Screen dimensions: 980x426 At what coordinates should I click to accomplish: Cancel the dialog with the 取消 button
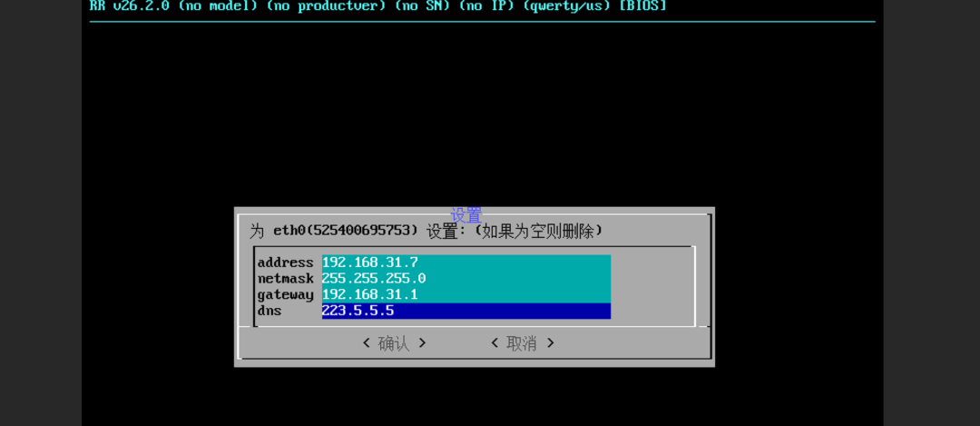(x=523, y=342)
